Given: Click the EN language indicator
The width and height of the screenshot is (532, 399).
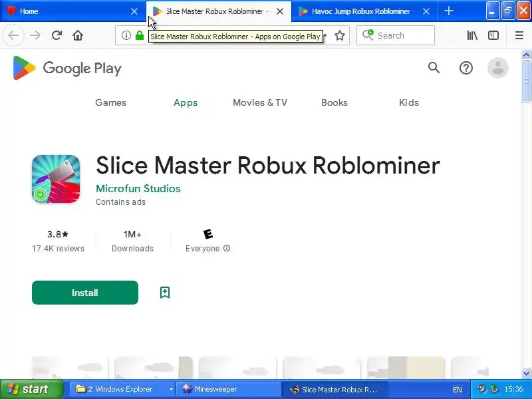Looking at the screenshot, I should (x=457, y=390).
